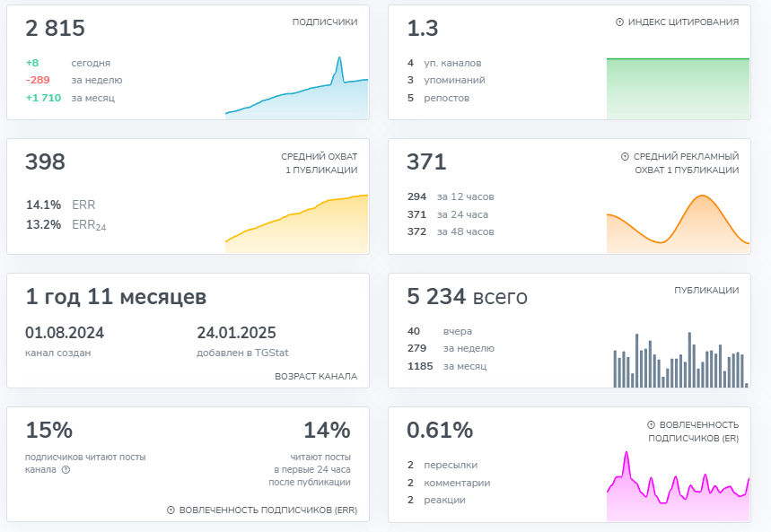Click the '1 год 11 месяцев' channel age
771x532 pixels.
pos(116,296)
